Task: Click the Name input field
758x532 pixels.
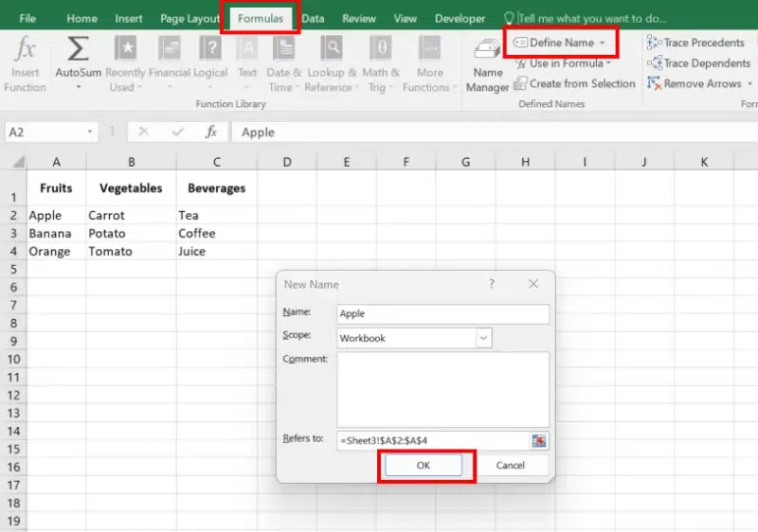Action: click(442, 313)
